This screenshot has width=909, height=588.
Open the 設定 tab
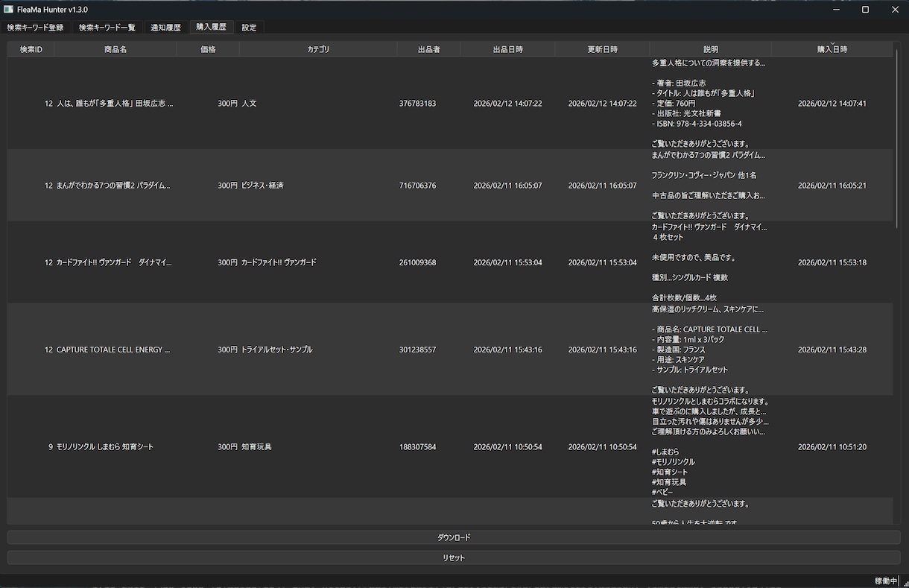coord(249,28)
